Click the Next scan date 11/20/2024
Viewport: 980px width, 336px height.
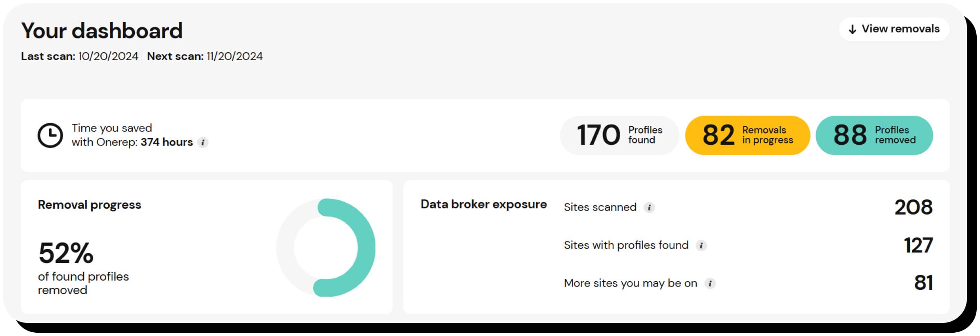234,56
